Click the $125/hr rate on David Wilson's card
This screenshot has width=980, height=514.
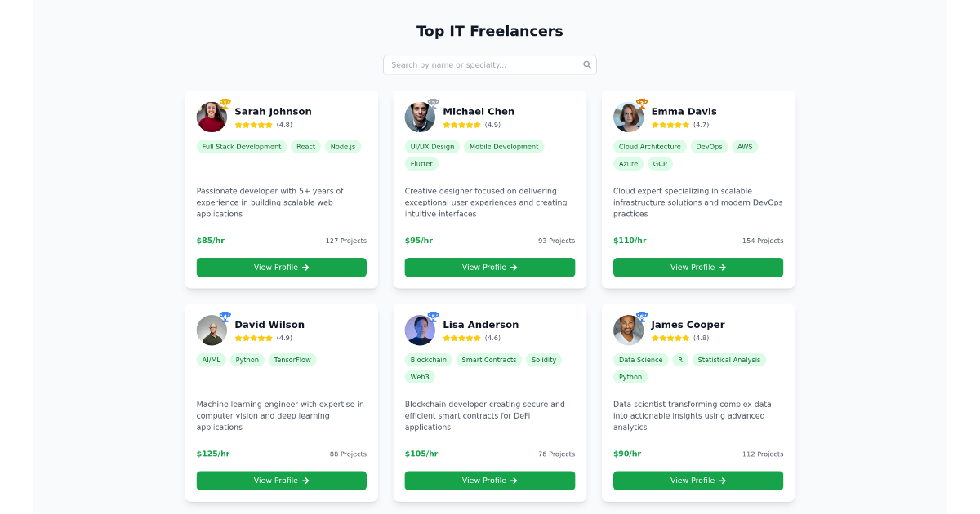(213, 454)
